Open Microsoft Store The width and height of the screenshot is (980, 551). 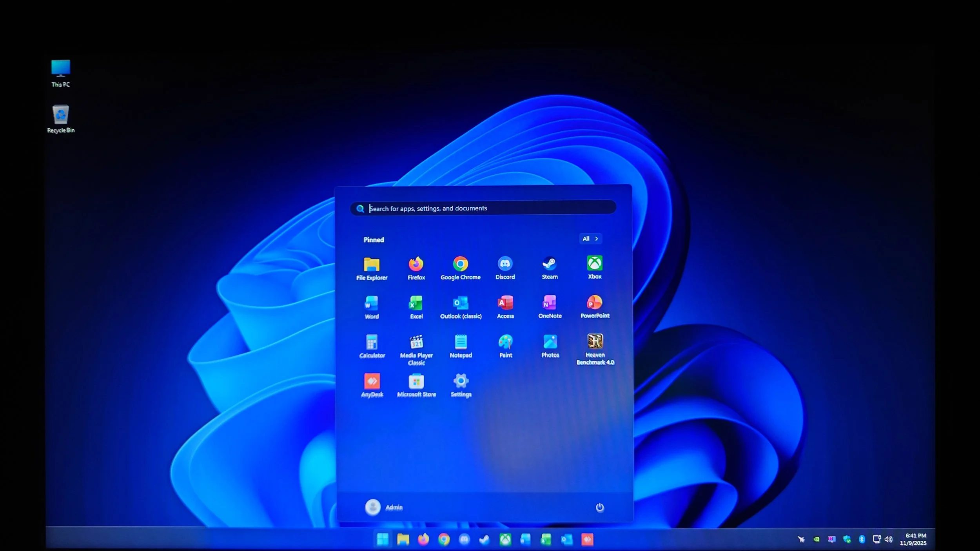click(416, 385)
